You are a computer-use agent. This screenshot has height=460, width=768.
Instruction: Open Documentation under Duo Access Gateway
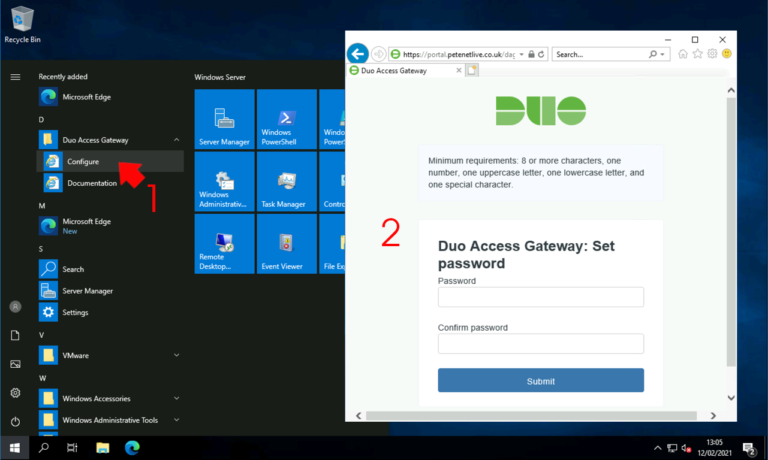[110, 183]
